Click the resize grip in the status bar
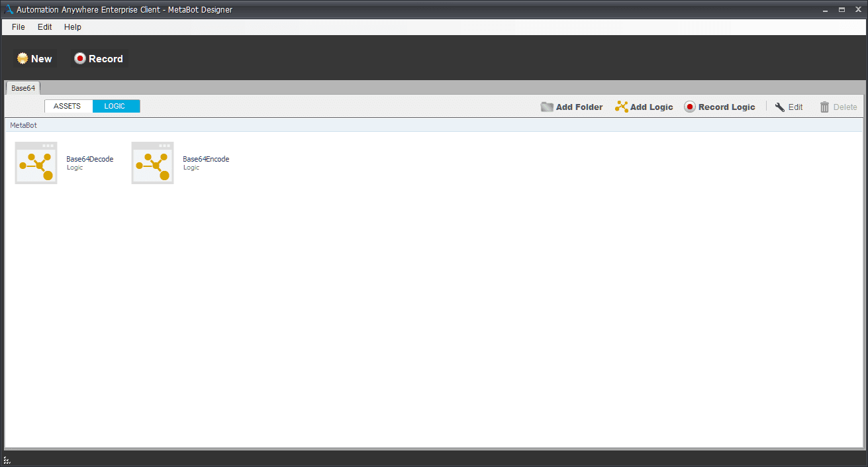The image size is (868, 467). pyautogui.click(x=7, y=460)
